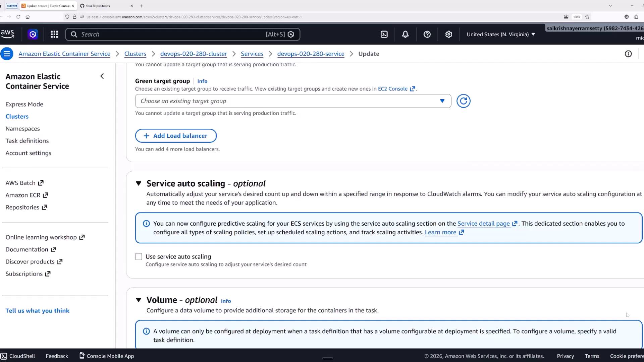644x362 pixels.
Task: Open the United States (N. Virginia) region selector
Action: coord(500,34)
